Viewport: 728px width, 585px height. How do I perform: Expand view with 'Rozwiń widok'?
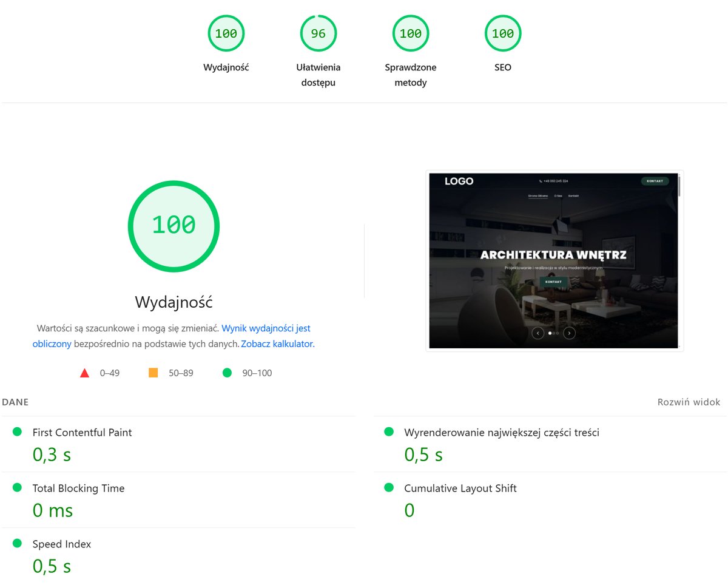(689, 402)
